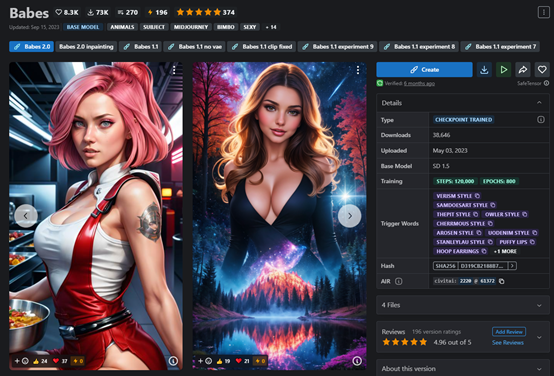The width and height of the screenshot is (554, 376).
Task: Switch to the Babes 1.1 no vae version
Action: point(194,47)
